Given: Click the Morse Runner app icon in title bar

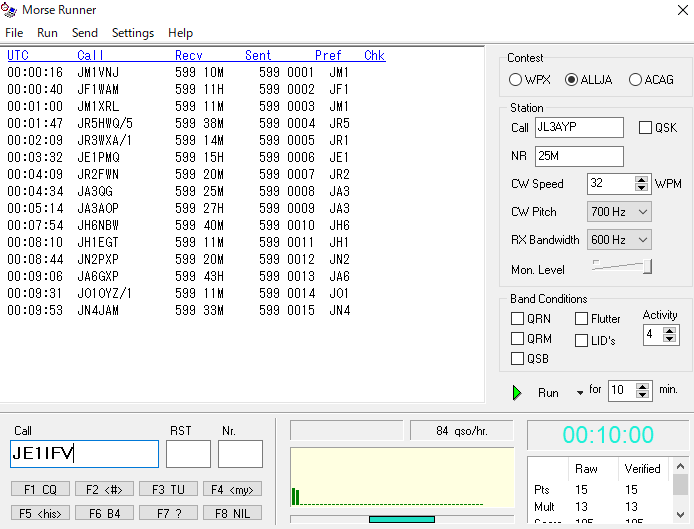Looking at the screenshot, I should pyautogui.click(x=9, y=10).
